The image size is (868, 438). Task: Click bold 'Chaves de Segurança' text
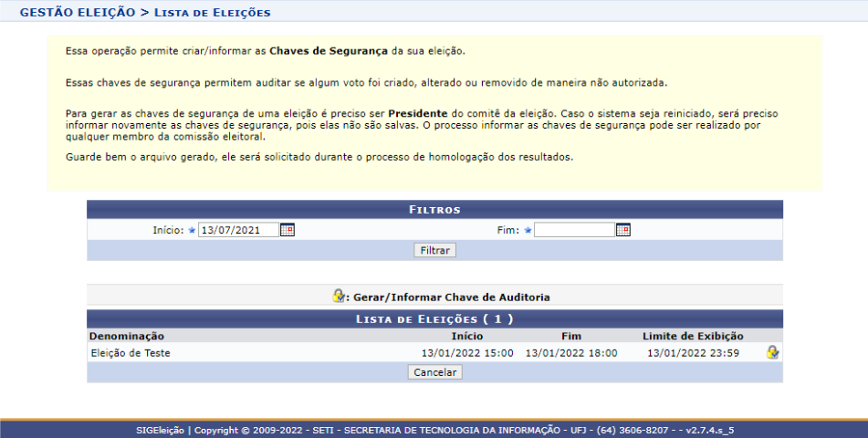tap(329, 51)
